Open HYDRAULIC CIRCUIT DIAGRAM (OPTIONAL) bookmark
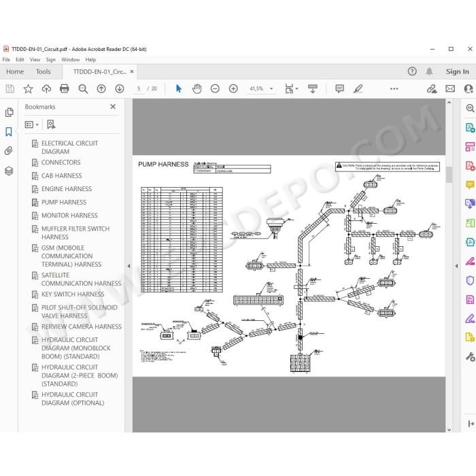Image resolution: width=476 pixels, height=476 pixels. pyautogui.click(x=73, y=398)
